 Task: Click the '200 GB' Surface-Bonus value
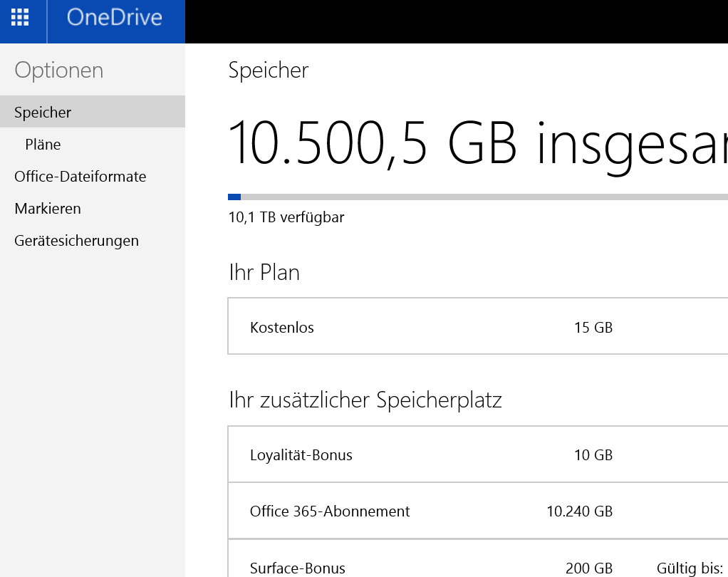tap(588, 568)
